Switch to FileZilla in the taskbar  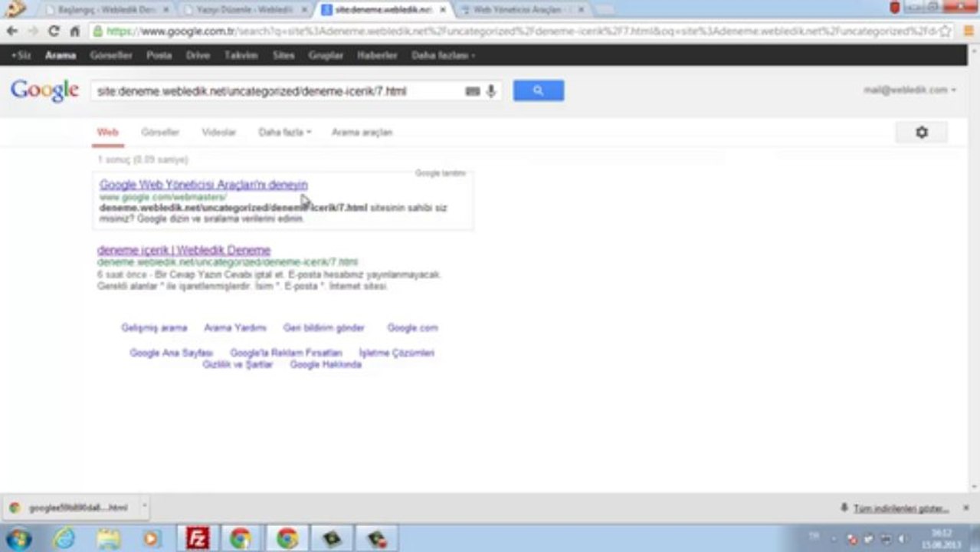198,538
